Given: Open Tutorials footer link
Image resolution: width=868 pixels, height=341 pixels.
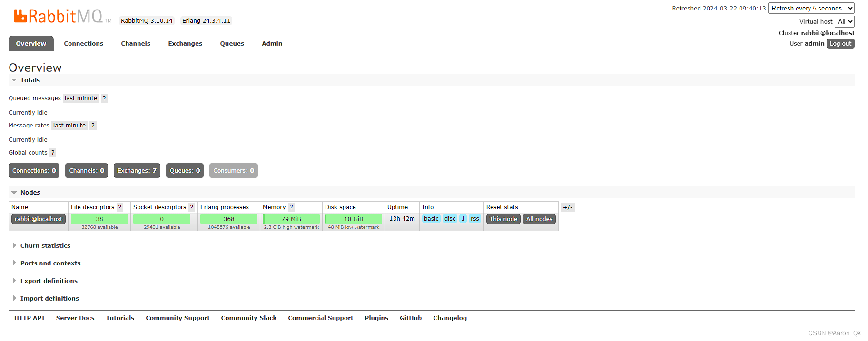Looking at the screenshot, I should point(120,318).
